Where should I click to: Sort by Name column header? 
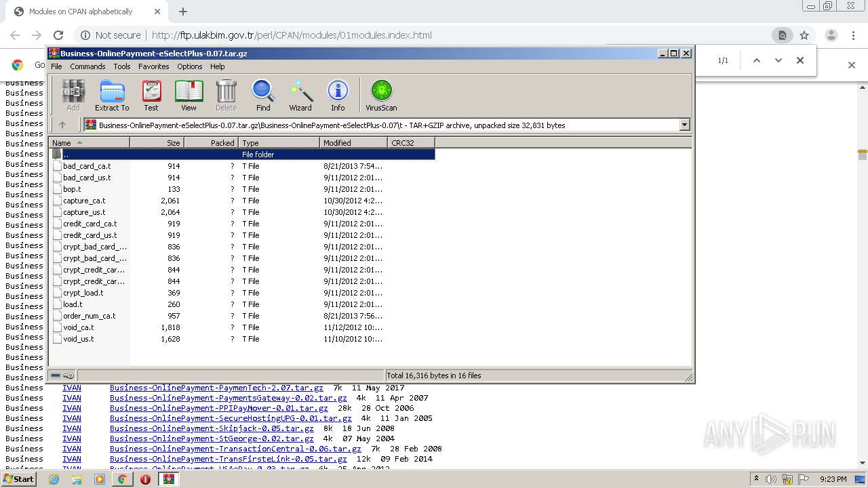[89, 142]
